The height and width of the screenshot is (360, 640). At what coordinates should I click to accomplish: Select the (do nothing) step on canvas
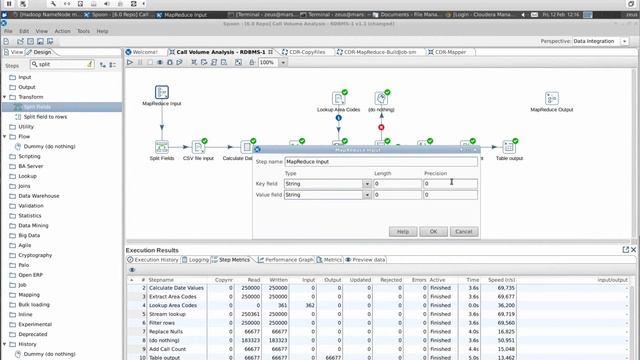[381, 98]
